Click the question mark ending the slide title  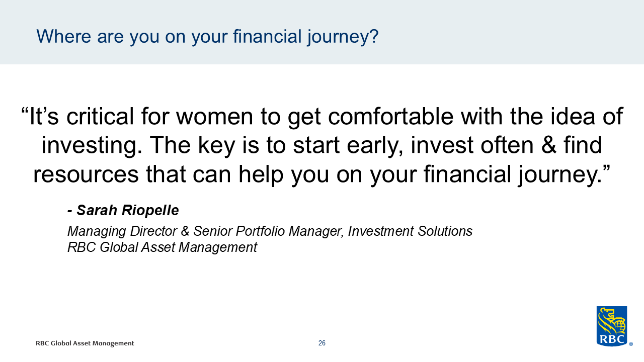[x=373, y=36]
